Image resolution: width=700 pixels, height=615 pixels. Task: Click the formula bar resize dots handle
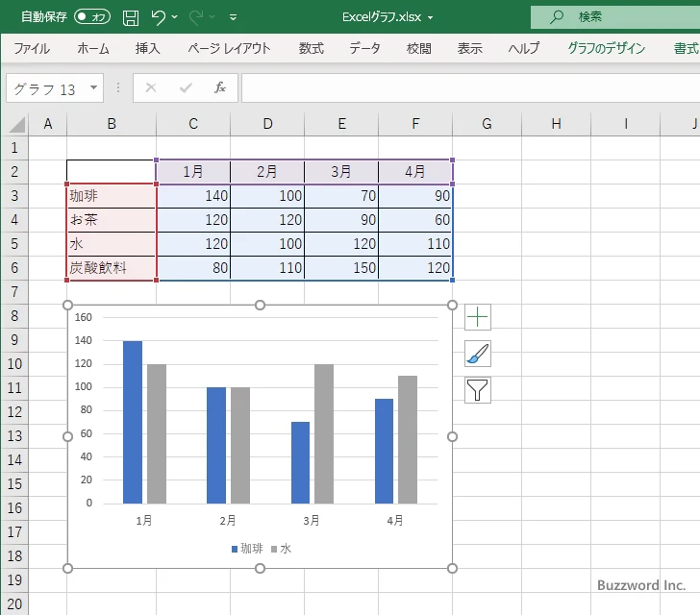point(118,87)
